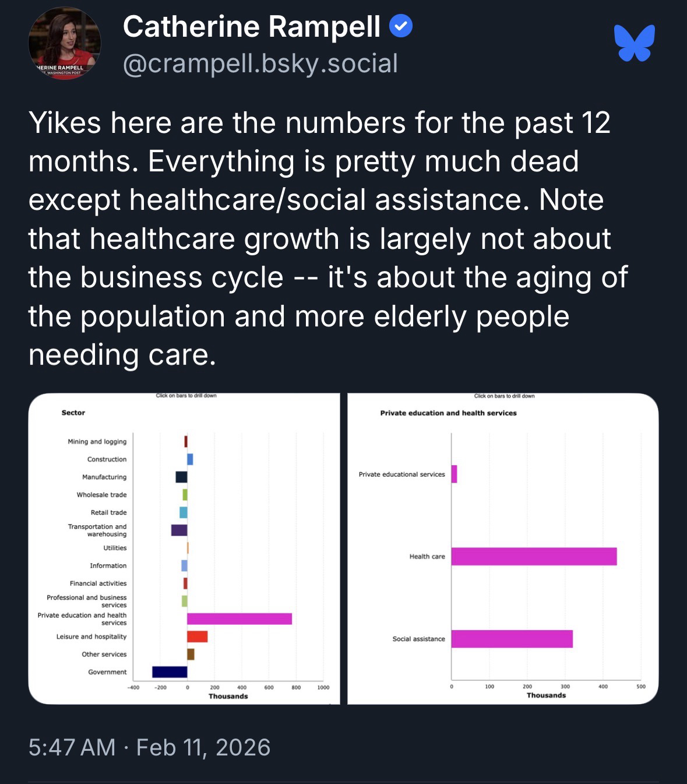
Task: Open the left Sector chart image
Action: pyautogui.click(x=184, y=548)
